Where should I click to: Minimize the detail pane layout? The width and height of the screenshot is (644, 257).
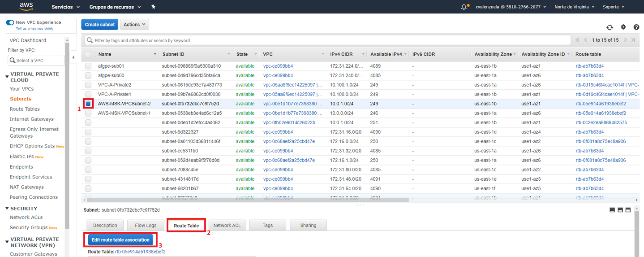click(x=612, y=210)
